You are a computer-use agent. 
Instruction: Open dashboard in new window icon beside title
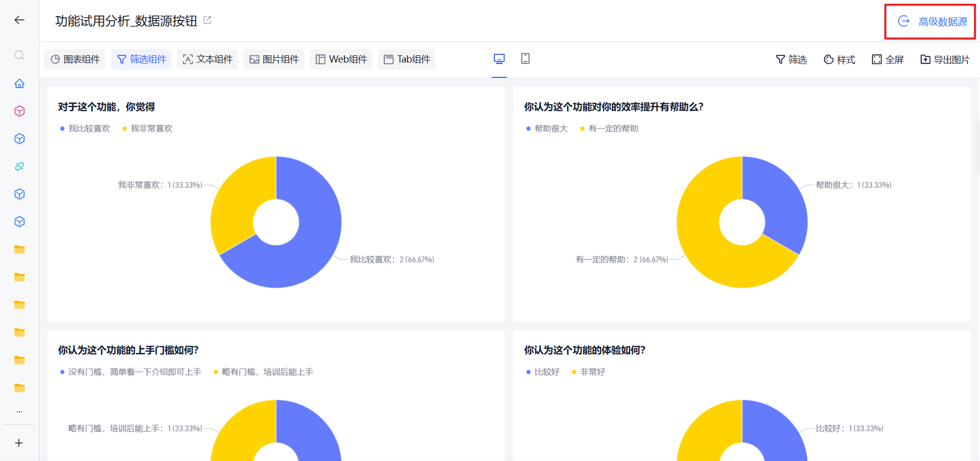coord(207,20)
